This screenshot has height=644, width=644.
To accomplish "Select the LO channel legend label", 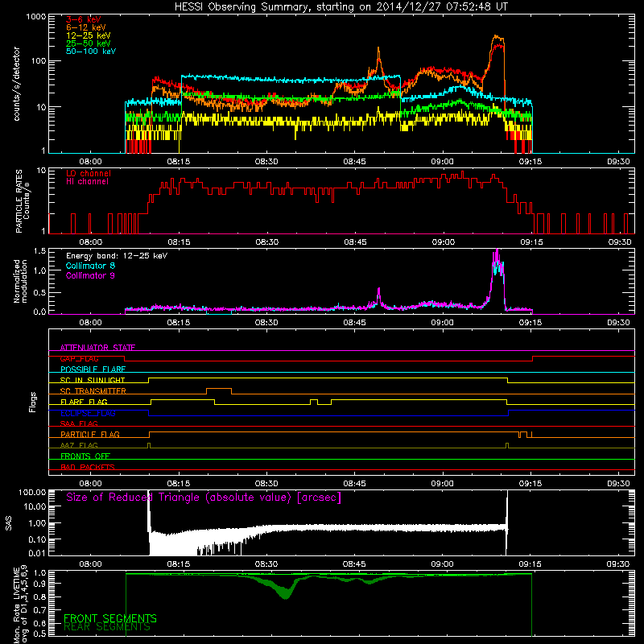I will 89,173.
